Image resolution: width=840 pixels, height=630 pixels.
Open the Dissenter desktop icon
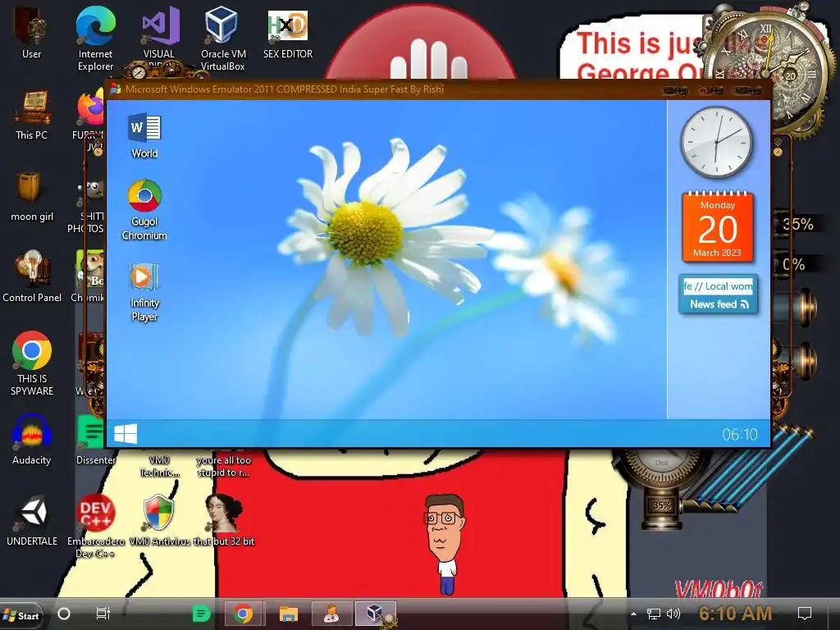pyautogui.click(x=95, y=440)
